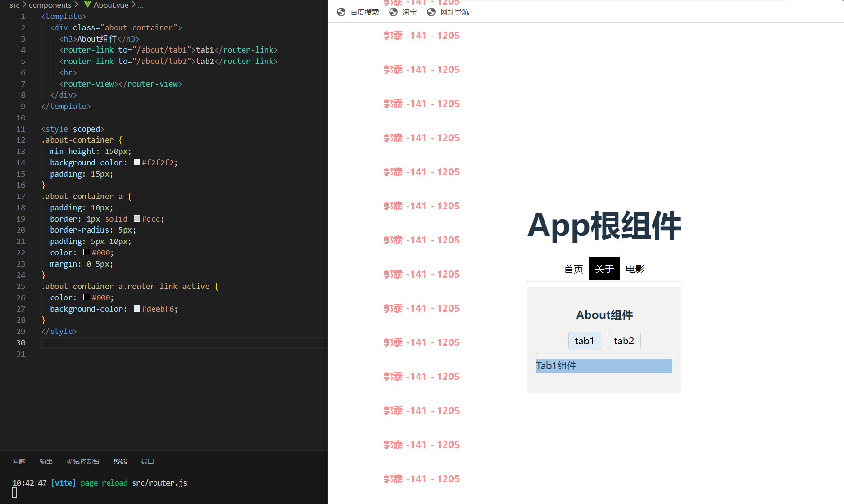Click the terminal cursor prompt
This screenshot has height=504, width=844.
(15, 493)
